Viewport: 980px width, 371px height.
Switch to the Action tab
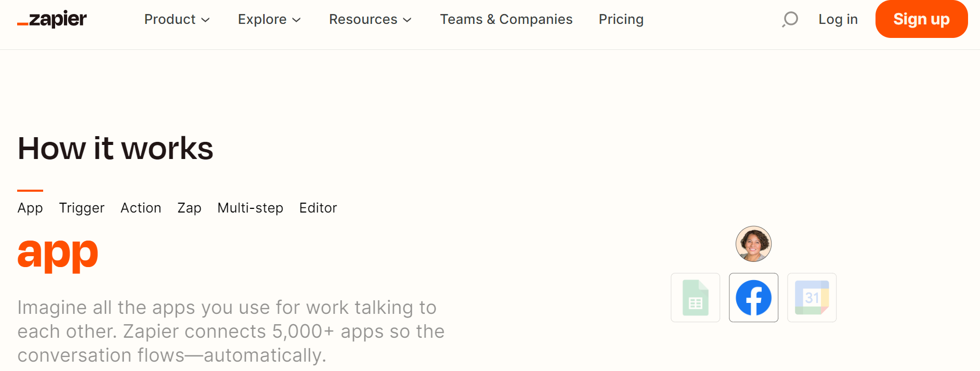[x=141, y=208]
